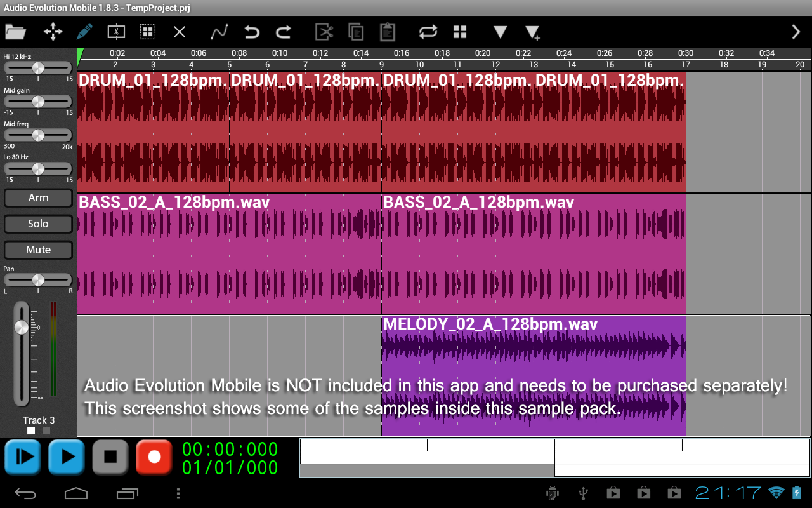Select the move arrows tool

coord(53,32)
